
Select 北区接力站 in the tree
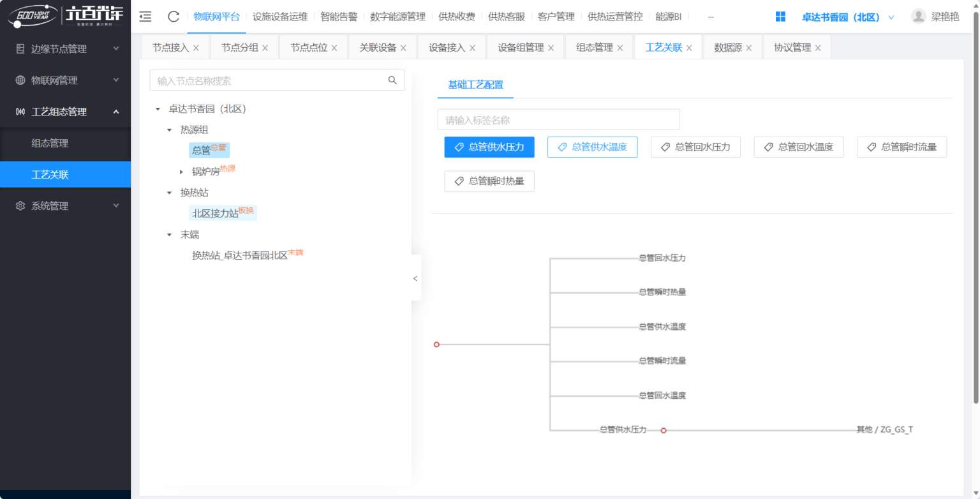215,214
